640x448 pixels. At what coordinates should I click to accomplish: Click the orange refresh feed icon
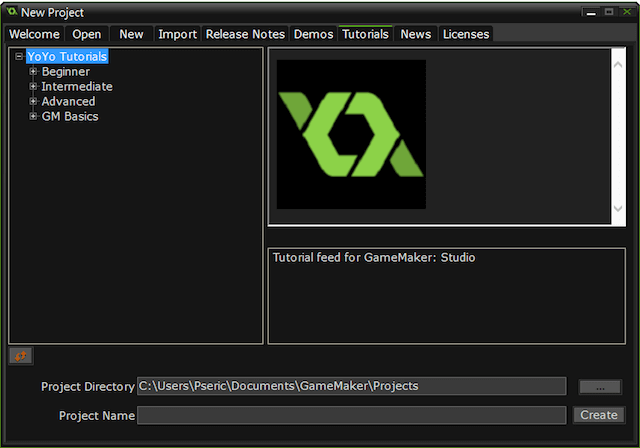pos(21,356)
